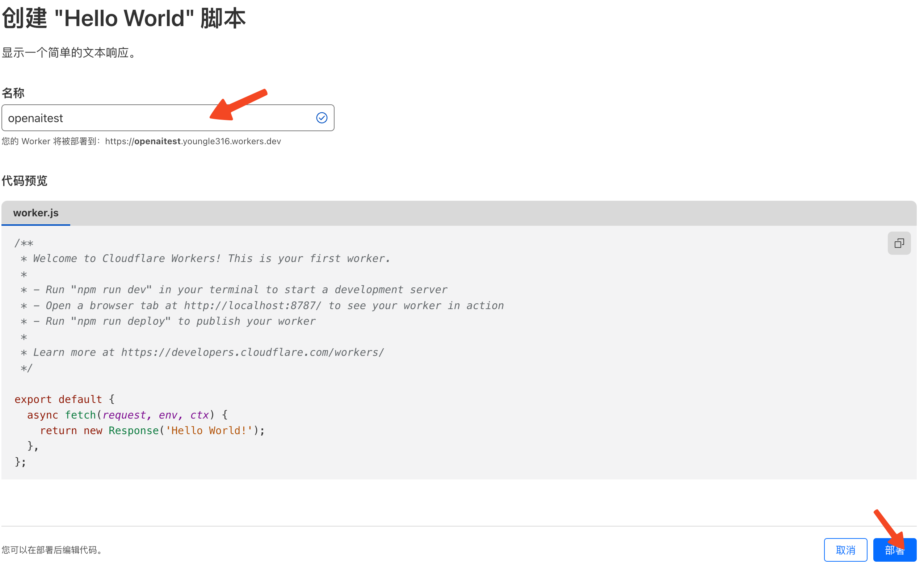Select the worker.js tab

(36, 213)
